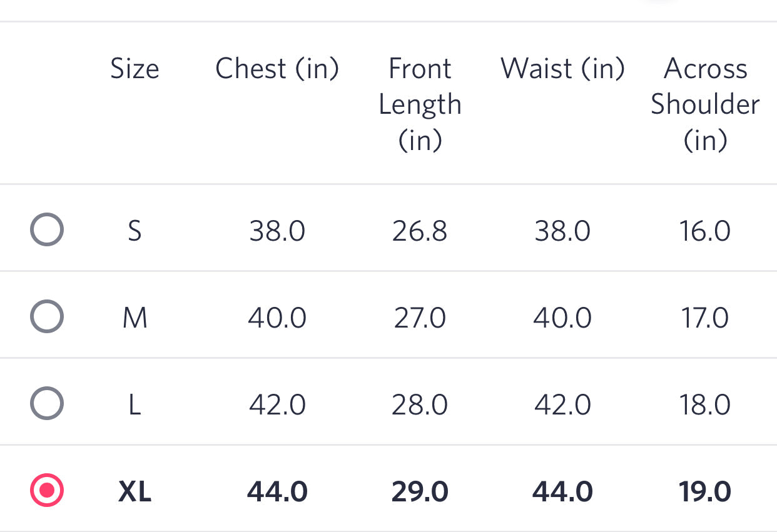Click the bold XL size label
Viewport: 777px width, 532px height.
[135, 492]
